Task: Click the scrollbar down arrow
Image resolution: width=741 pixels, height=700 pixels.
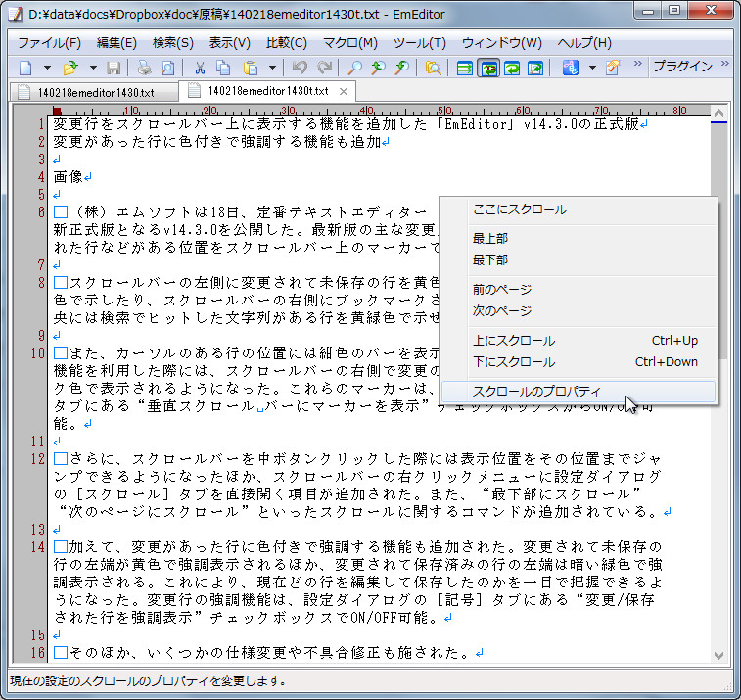Action: coord(718,655)
